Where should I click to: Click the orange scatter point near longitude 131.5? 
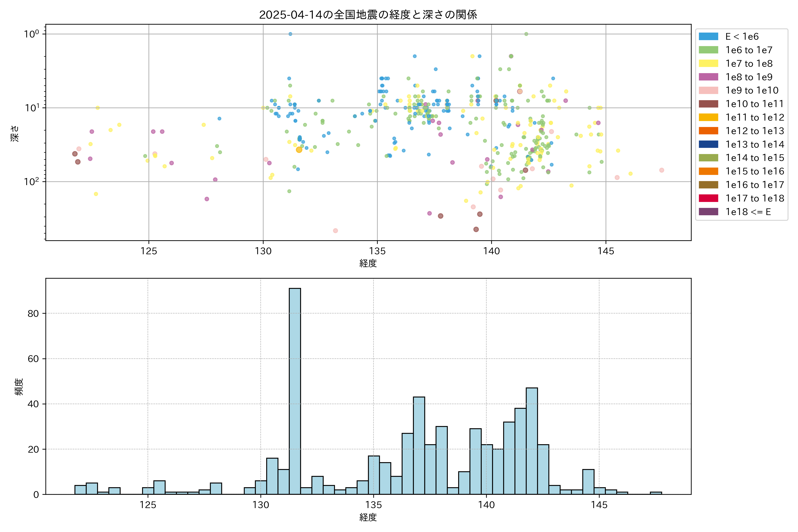point(299,150)
